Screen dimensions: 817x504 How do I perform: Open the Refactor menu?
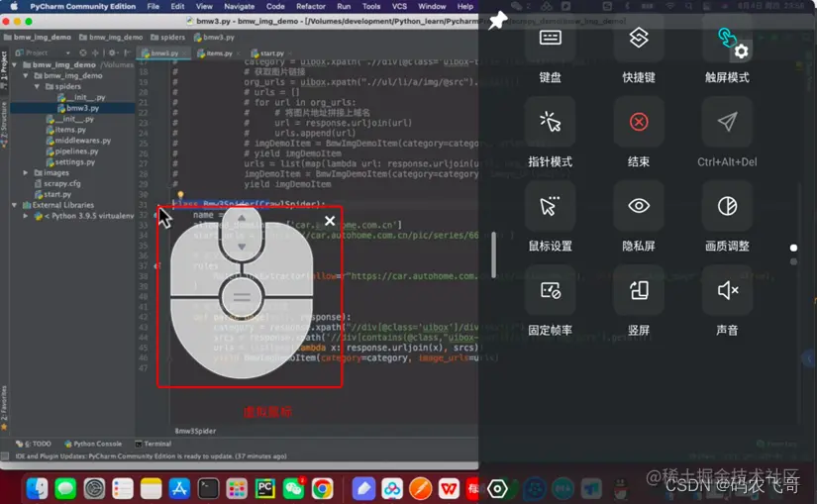tap(311, 6)
